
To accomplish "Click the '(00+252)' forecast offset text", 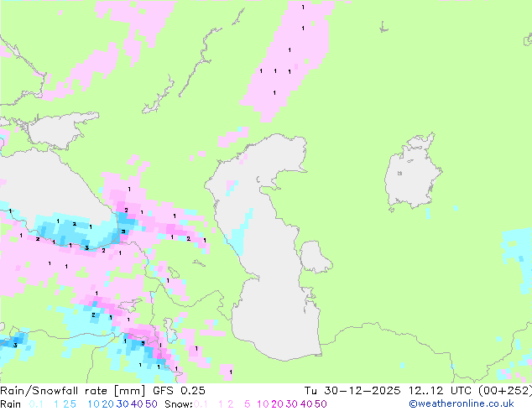I will (x=505, y=391).
